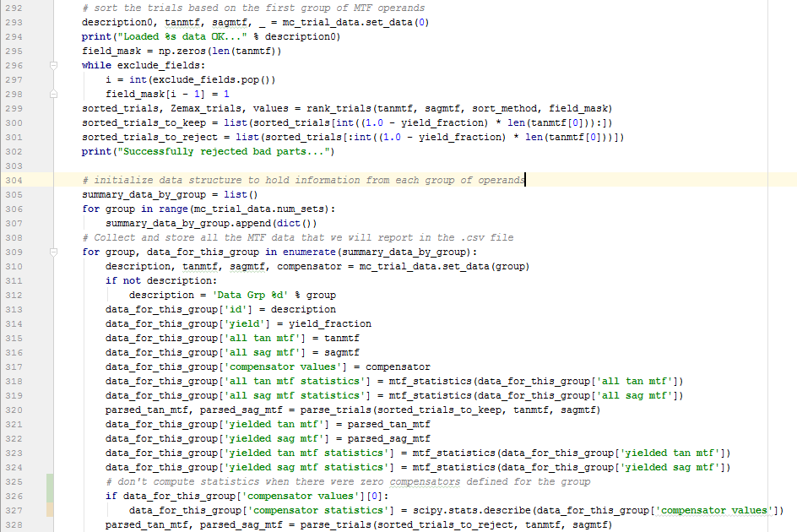Click 'enumerate' keyword on line 309
Viewport: 797px width, 532px height.
[x=309, y=252]
